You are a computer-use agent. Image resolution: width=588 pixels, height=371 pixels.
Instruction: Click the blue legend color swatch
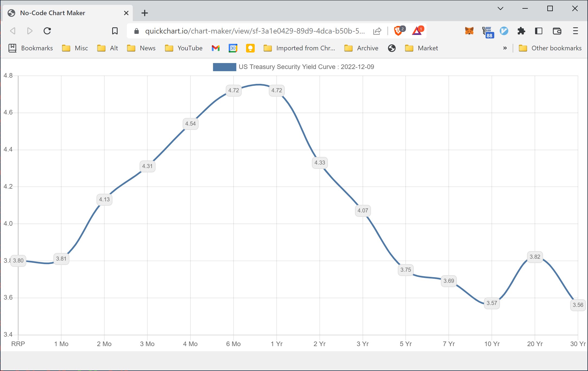[224, 67]
